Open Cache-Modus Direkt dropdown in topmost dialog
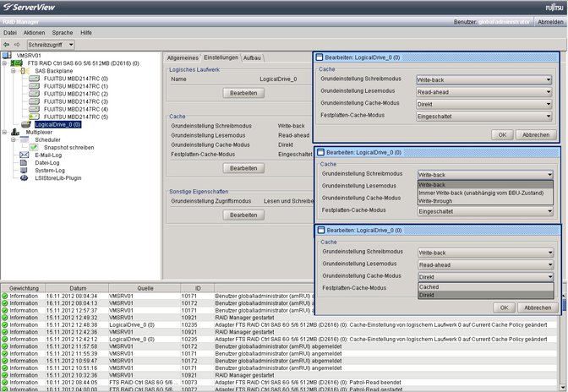 tap(483, 104)
